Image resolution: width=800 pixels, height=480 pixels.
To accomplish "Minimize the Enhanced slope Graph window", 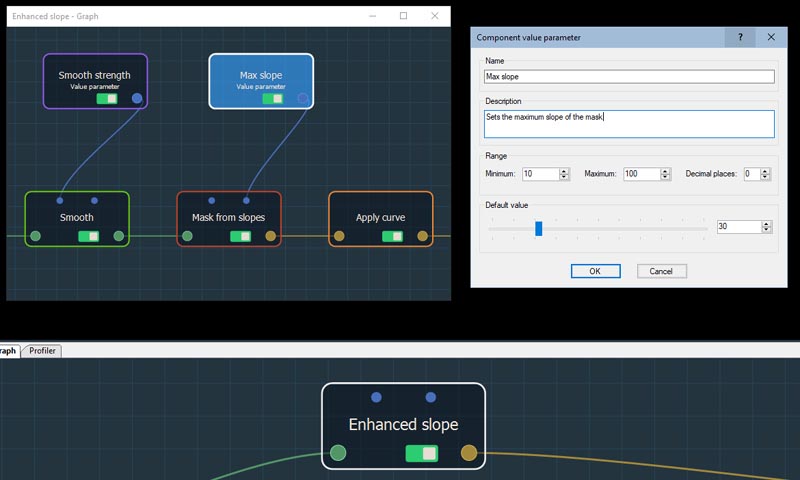I will click(372, 16).
